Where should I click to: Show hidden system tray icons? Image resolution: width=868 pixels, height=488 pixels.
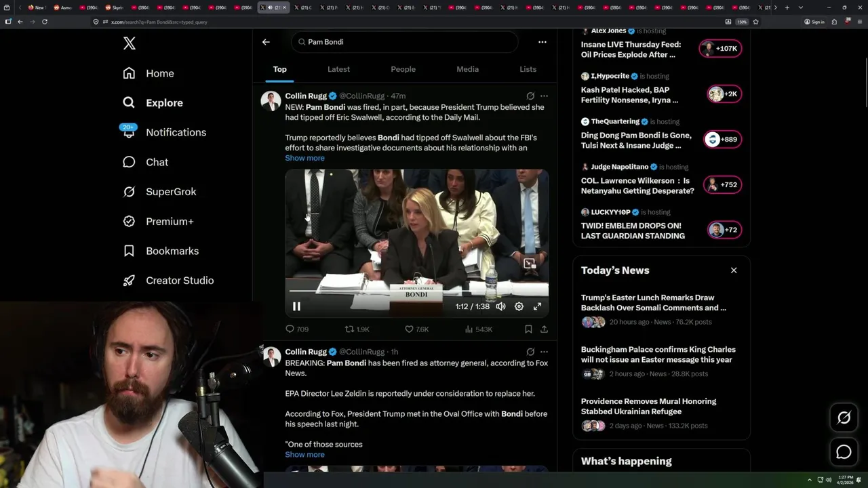pos(809,480)
